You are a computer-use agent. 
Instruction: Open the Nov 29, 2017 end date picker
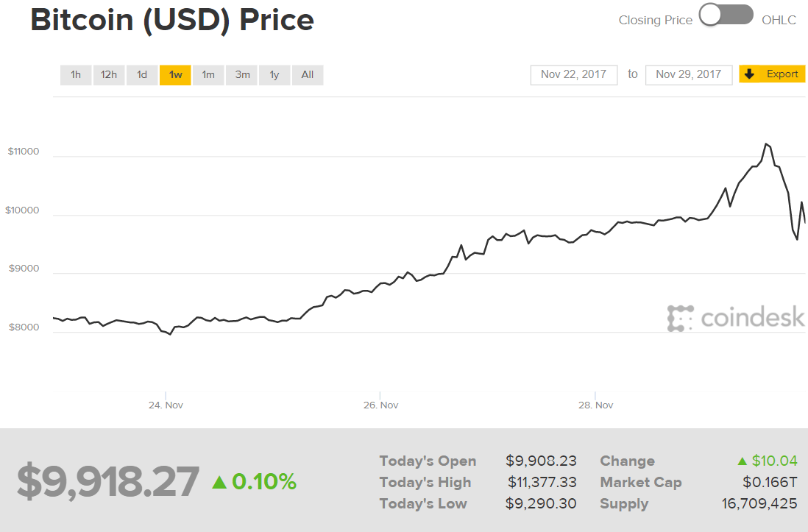[688, 74]
